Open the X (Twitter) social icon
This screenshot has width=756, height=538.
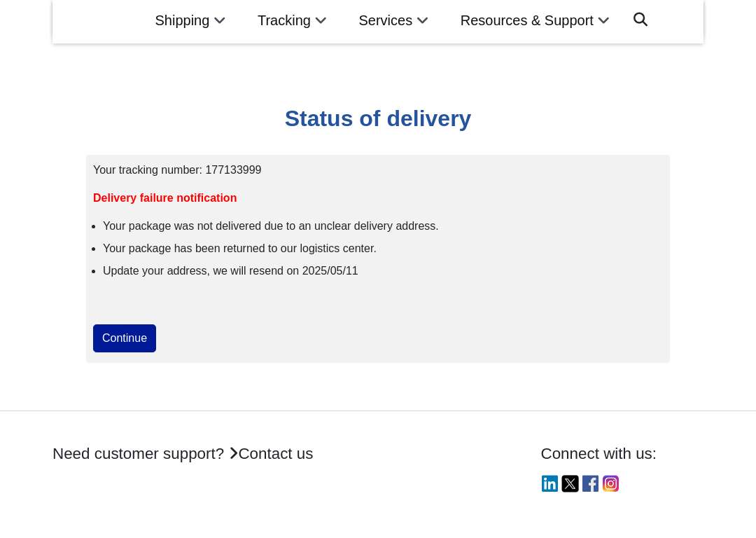tap(570, 483)
